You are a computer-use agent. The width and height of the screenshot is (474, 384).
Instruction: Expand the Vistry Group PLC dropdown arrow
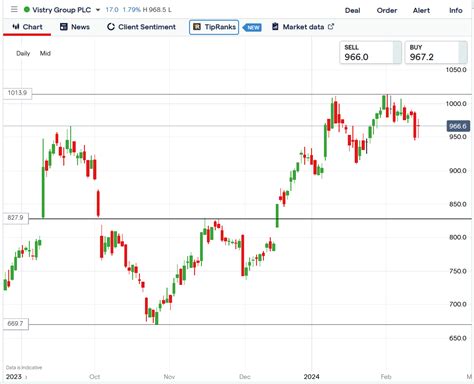(x=98, y=10)
